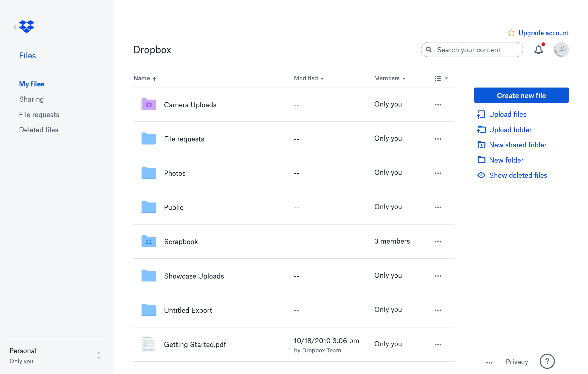Sort by the Name column
This screenshot has height=374, width=588.
pos(145,78)
